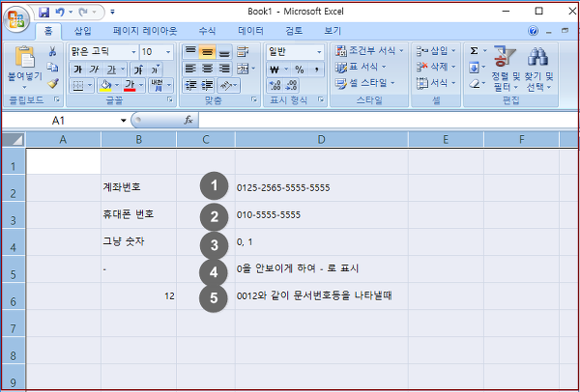Open the number format dropdown 일반

pos(319,52)
